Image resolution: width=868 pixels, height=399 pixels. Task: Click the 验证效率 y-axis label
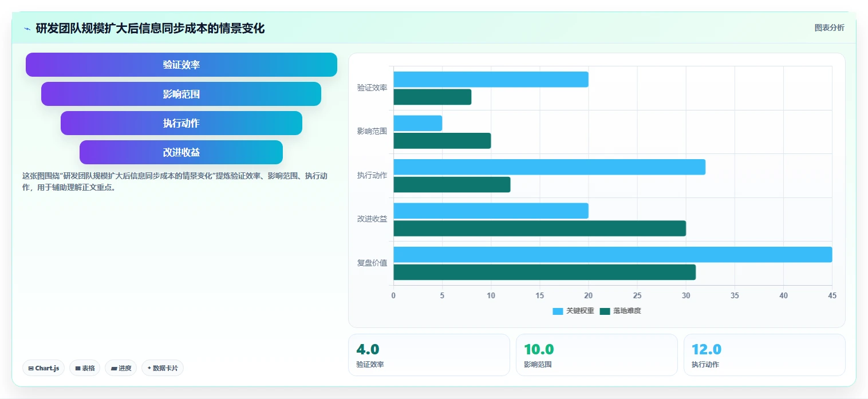click(x=372, y=88)
